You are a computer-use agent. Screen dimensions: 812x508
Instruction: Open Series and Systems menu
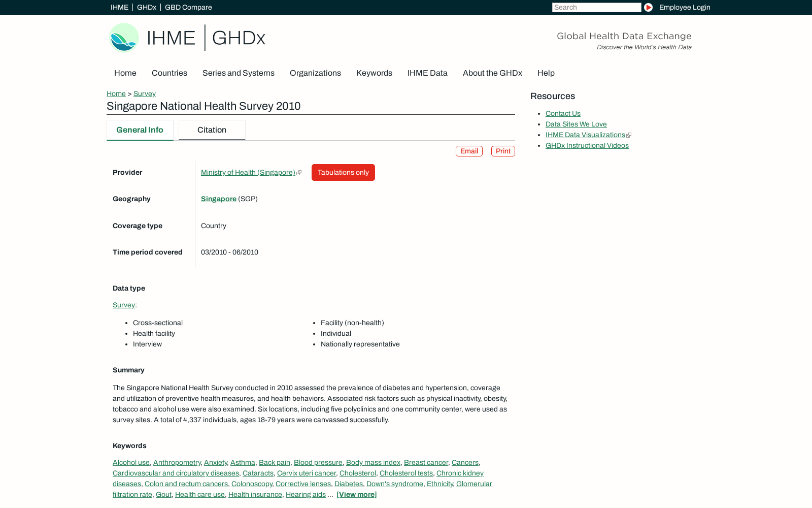click(239, 73)
